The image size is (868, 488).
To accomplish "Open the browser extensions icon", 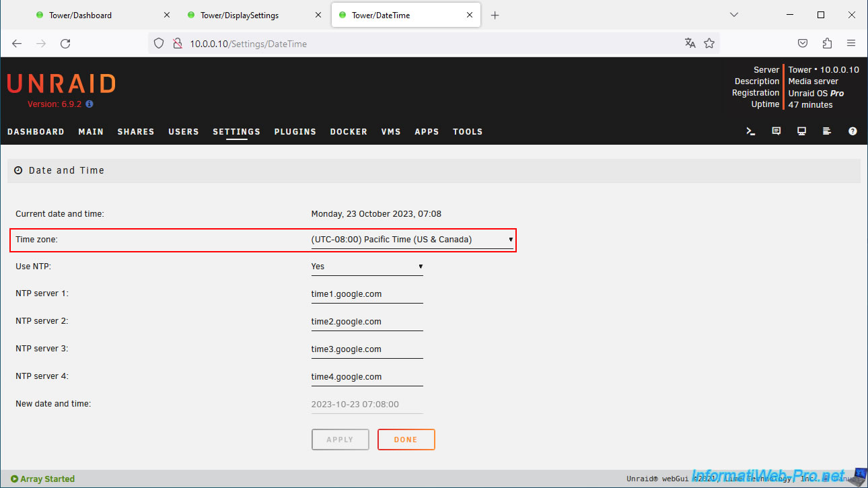I will coord(827,43).
